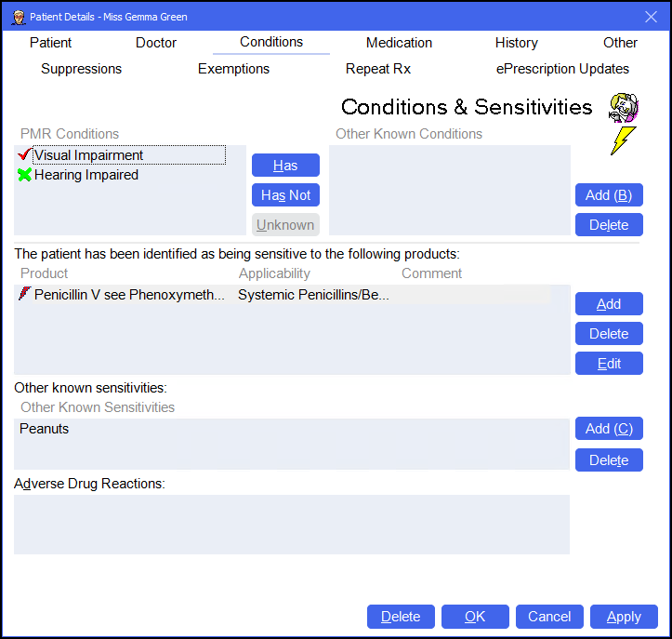The width and height of the screenshot is (672, 639).
Task: Open the ePrescription Updates tab
Action: pos(562,69)
